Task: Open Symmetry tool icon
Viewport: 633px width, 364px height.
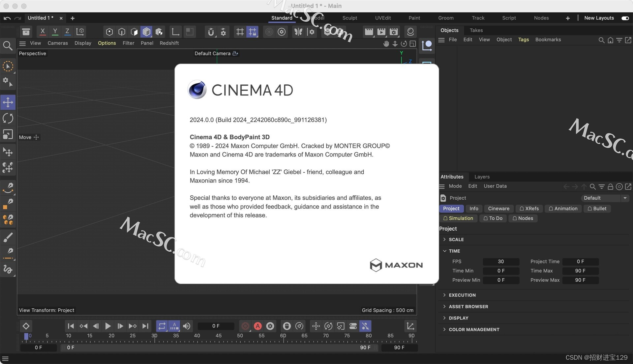Action: [x=298, y=32]
